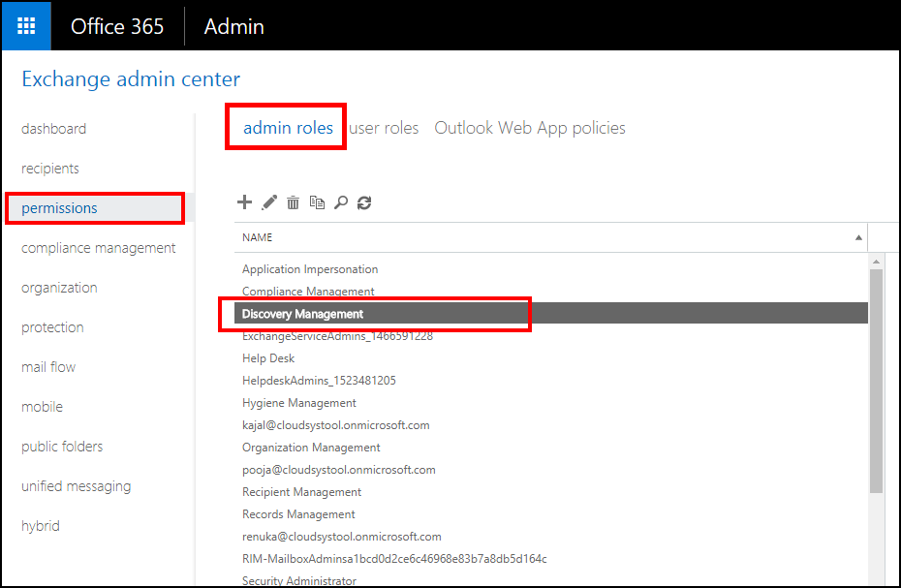Screen dimensions: 901x588
Task: Select the Organization Management role group
Action: 311,448
